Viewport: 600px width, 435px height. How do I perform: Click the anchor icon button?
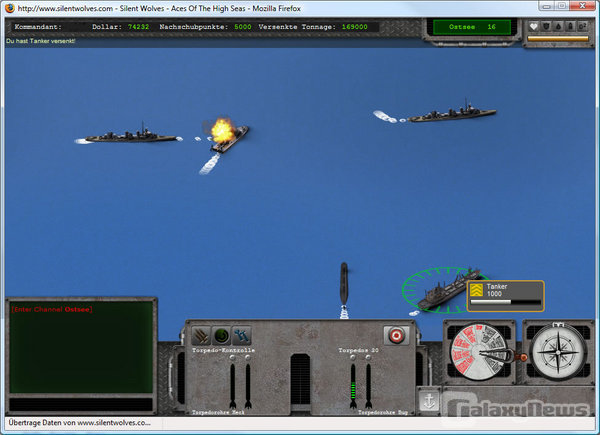point(428,400)
